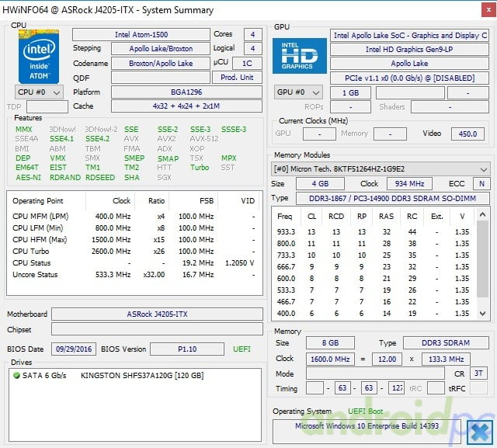Viewport: 497px width, 448px height.
Task: Click the Intel HD Graphics Gen9-LP field
Action: [409, 50]
